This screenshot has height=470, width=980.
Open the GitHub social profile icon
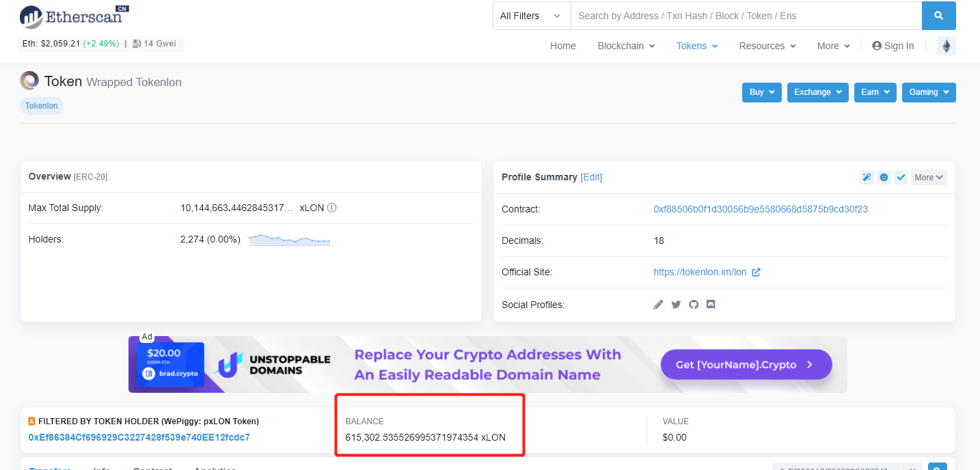tap(694, 305)
